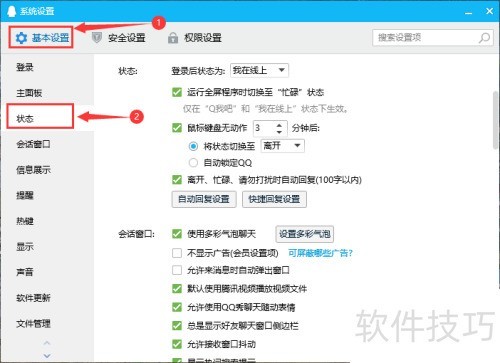The image size is (500, 363).
Task: Click the 自动回复设置 button
Action: (204, 199)
